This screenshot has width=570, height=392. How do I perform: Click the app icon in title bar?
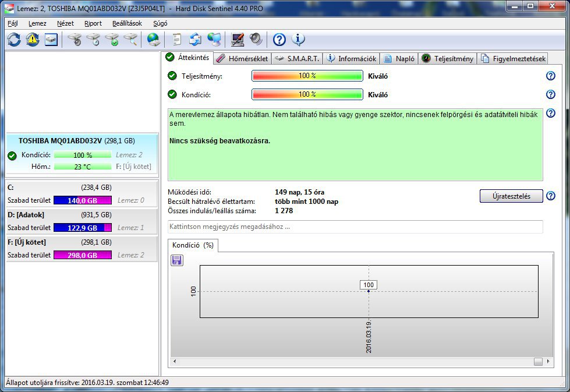click(x=10, y=8)
